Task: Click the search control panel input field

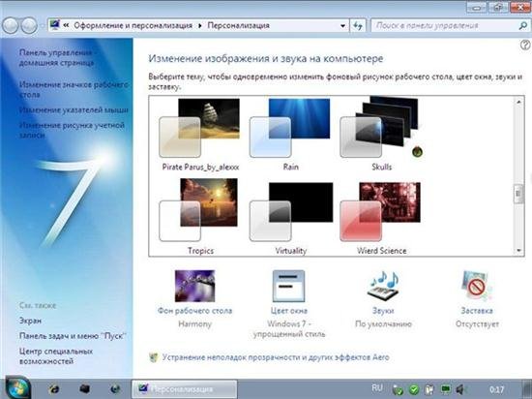Action: (445, 25)
